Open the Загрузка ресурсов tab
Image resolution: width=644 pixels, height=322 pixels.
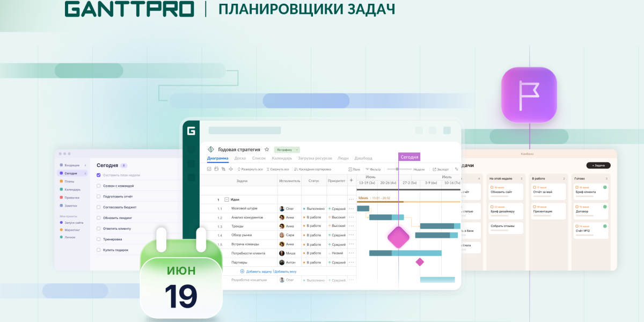[x=314, y=158]
